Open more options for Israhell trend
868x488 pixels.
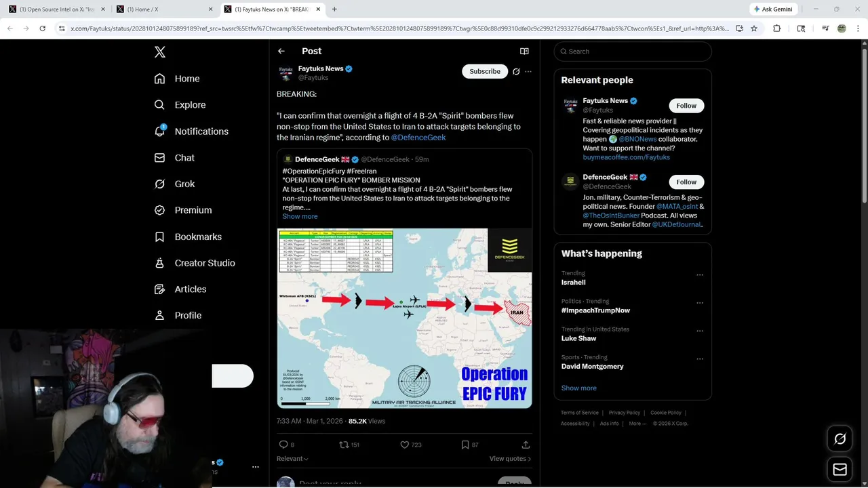(700, 275)
